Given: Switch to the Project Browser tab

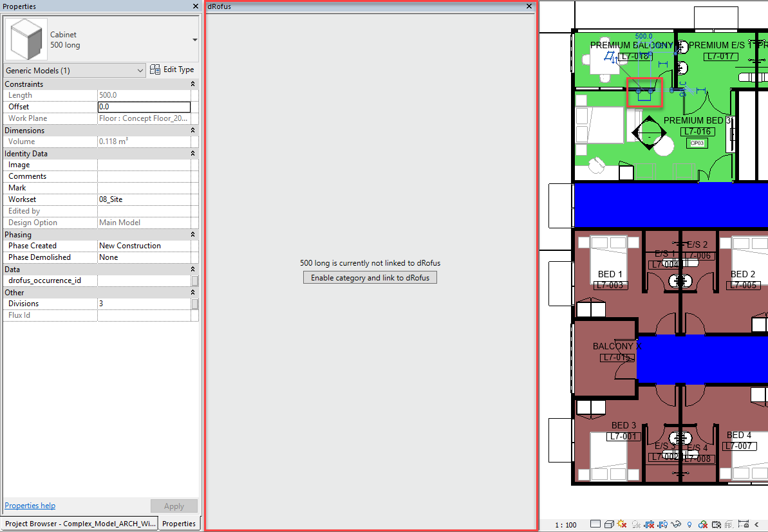Looking at the screenshot, I should tap(80, 524).
